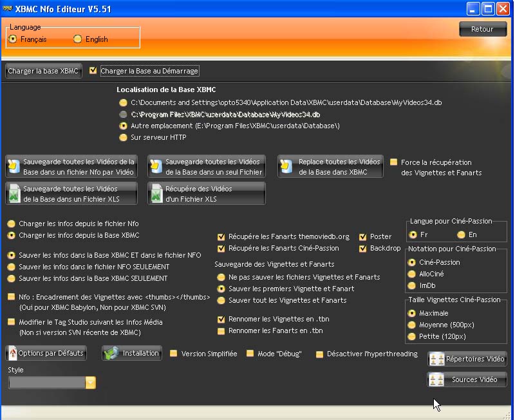This screenshot has width=515, height=420.
Task: Click the Excel icon on 'Fichier XLS' save button
Action: [14, 193]
